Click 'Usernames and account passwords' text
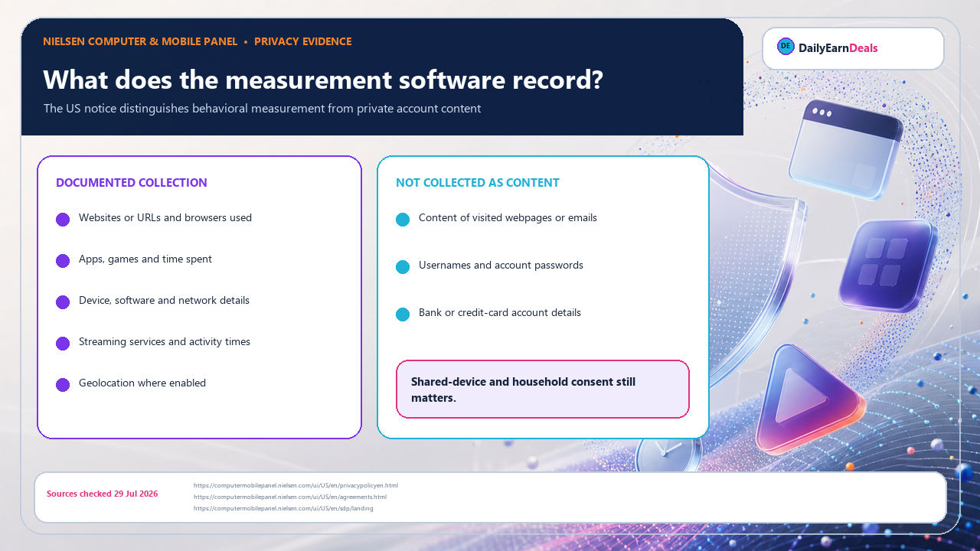 pyautogui.click(x=501, y=266)
